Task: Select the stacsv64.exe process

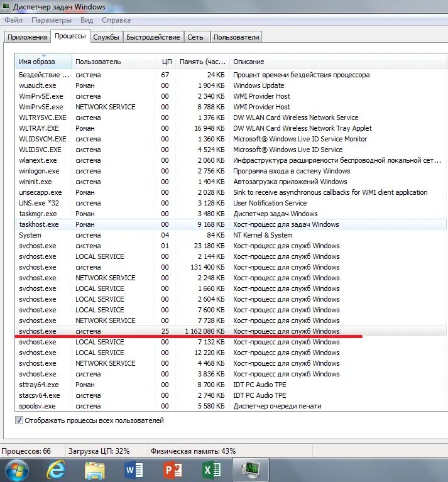Action: (231, 395)
